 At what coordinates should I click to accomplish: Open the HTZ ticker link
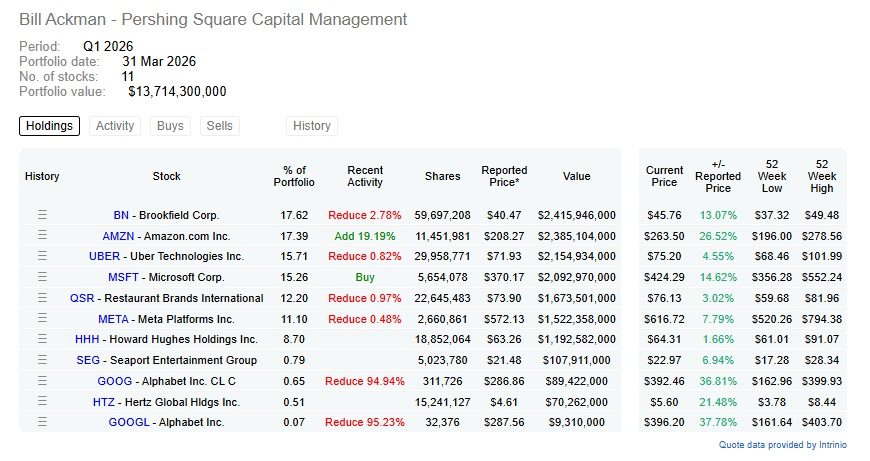pos(104,403)
